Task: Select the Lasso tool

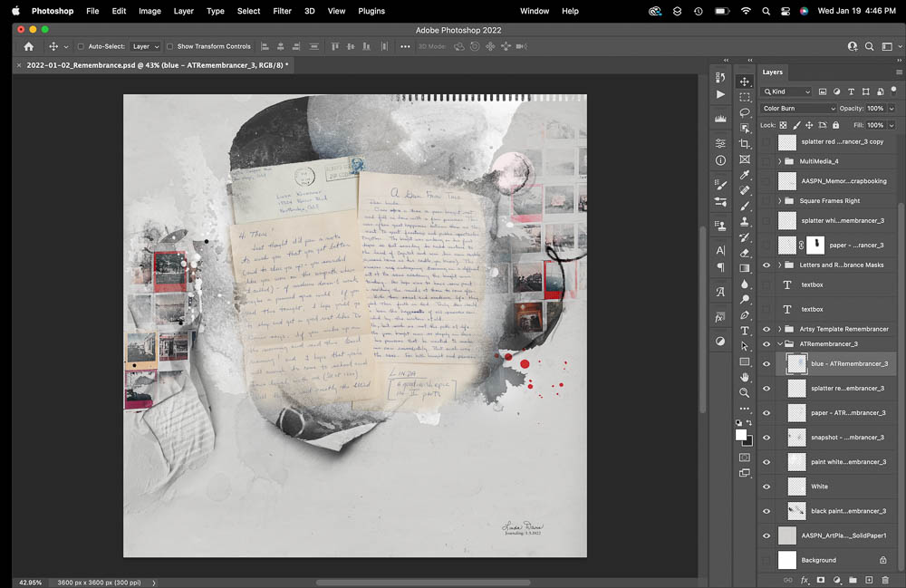Action: (744, 112)
